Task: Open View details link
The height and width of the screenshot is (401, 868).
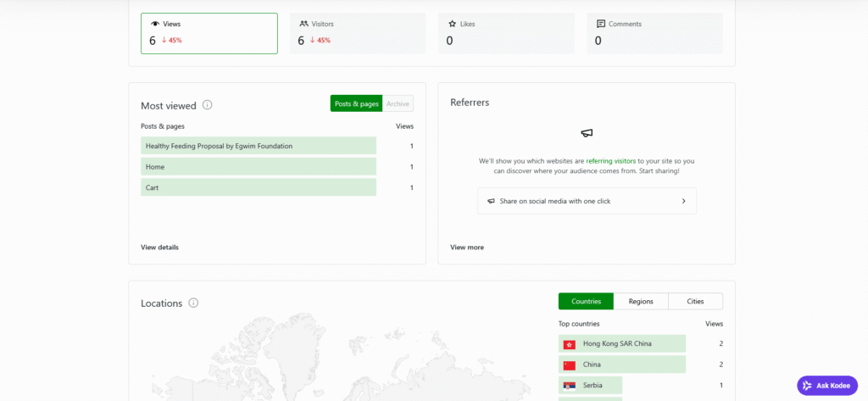Action: coord(159,247)
